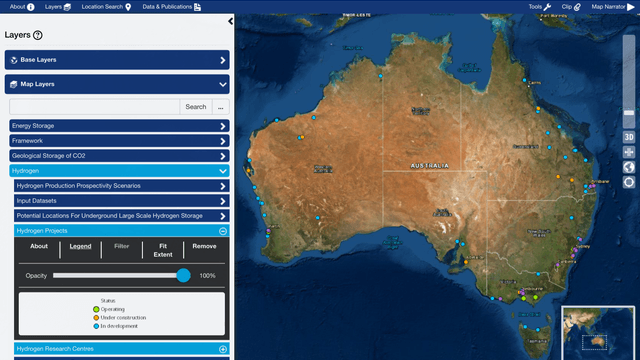Click the Filter option for Hydrogen Projects
This screenshot has width=640, height=360.
(x=122, y=246)
